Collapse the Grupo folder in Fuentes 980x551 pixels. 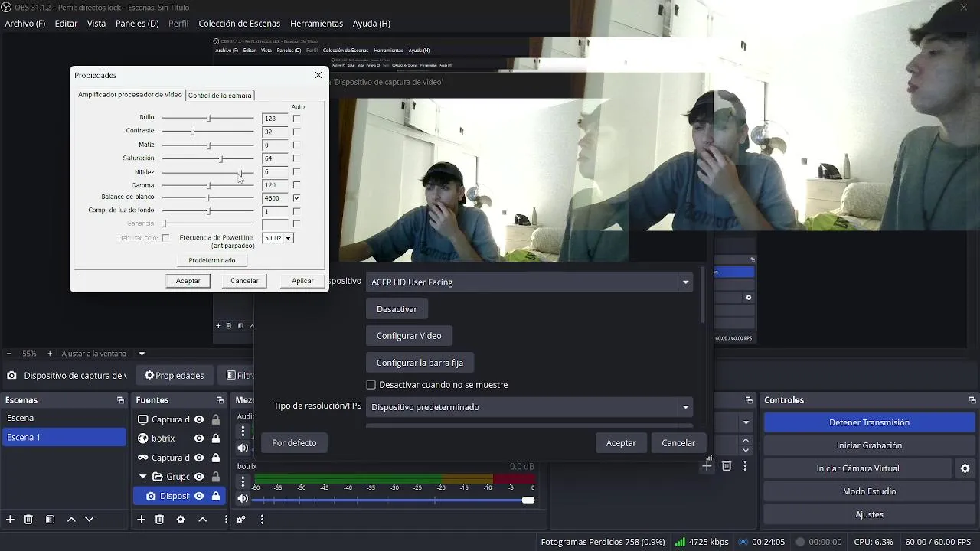(x=142, y=477)
